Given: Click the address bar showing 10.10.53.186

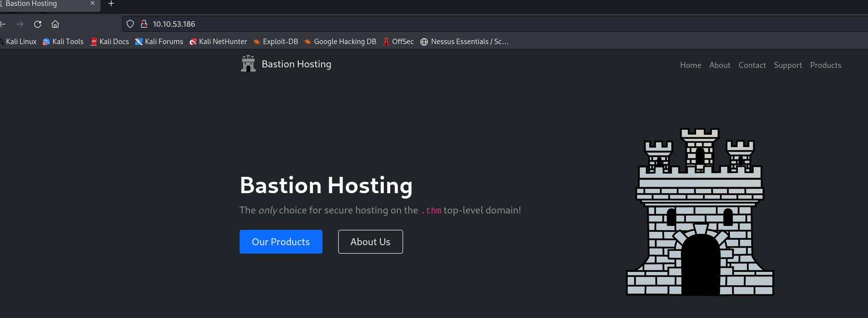Looking at the screenshot, I should pos(396,24).
